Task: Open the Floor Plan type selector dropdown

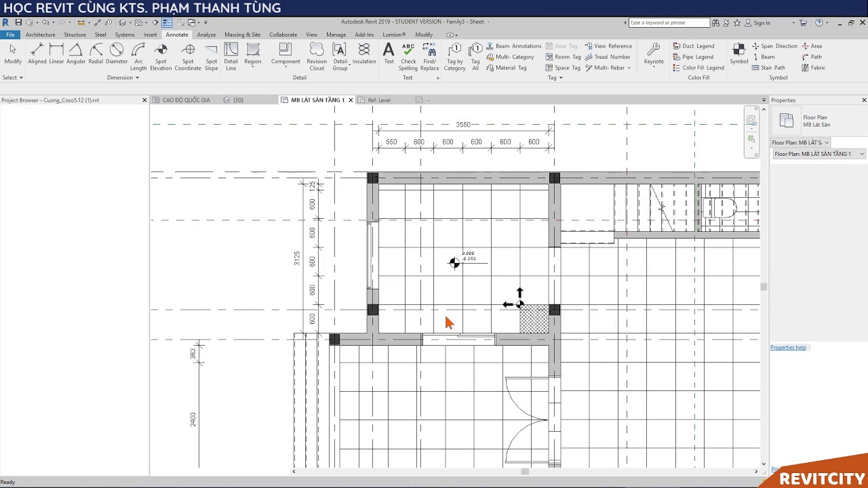Action: pos(800,142)
